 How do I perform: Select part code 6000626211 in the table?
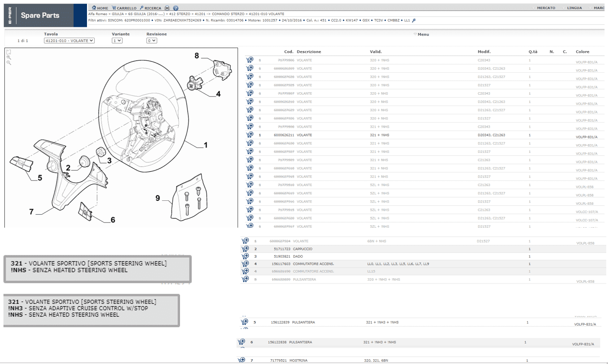(x=284, y=135)
